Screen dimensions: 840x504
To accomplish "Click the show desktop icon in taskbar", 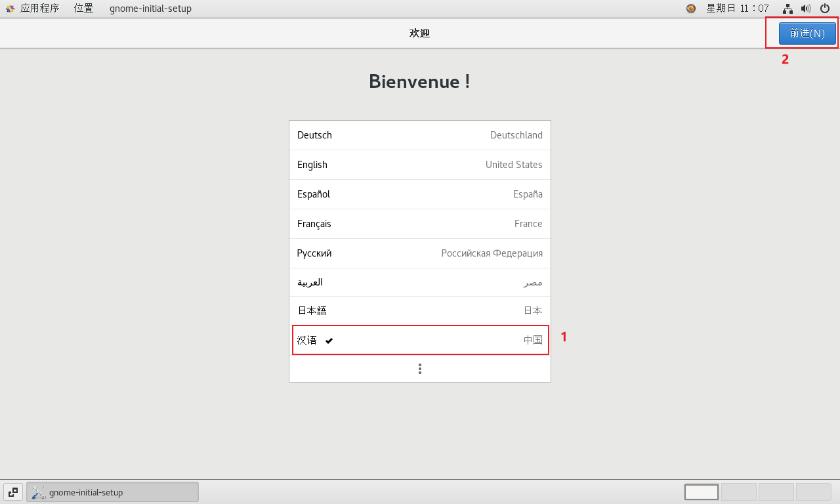I will (x=13, y=492).
